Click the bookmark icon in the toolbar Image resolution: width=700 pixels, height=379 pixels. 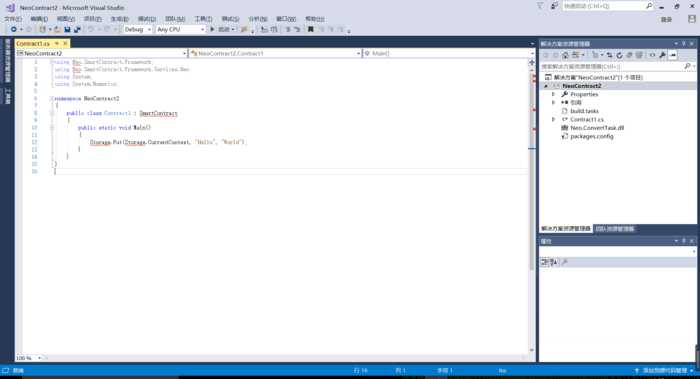click(311, 29)
